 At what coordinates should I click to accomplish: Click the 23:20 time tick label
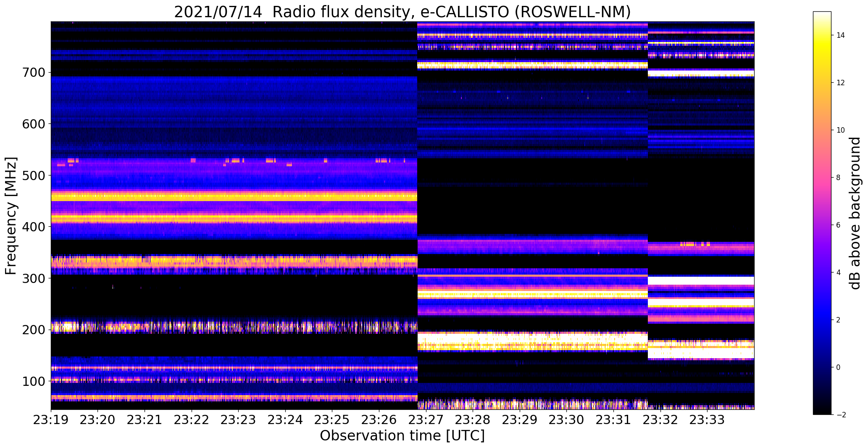[x=98, y=420]
